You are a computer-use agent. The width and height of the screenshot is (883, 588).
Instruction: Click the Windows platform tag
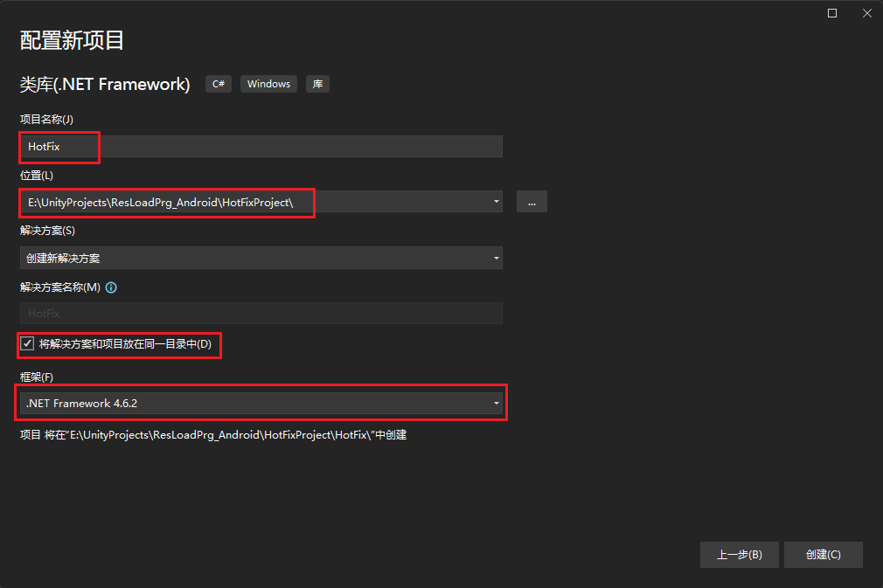tap(268, 84)
